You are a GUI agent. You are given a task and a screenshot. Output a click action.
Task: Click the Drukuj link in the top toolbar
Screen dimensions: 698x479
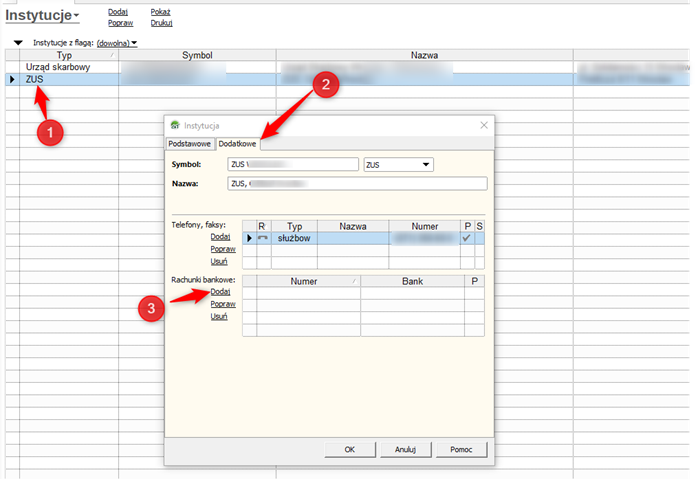click(161, 23)
